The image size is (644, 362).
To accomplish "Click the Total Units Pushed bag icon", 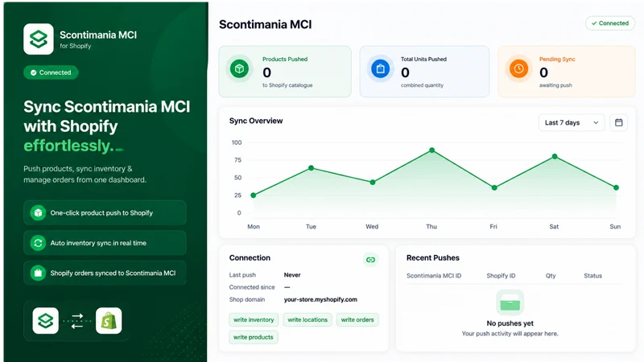I will point(380,68).
